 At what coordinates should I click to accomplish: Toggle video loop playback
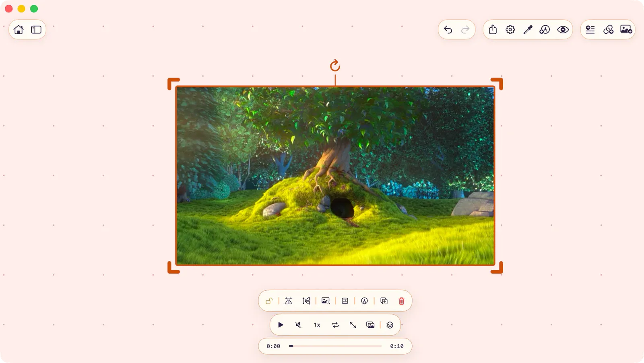(335, 325)
